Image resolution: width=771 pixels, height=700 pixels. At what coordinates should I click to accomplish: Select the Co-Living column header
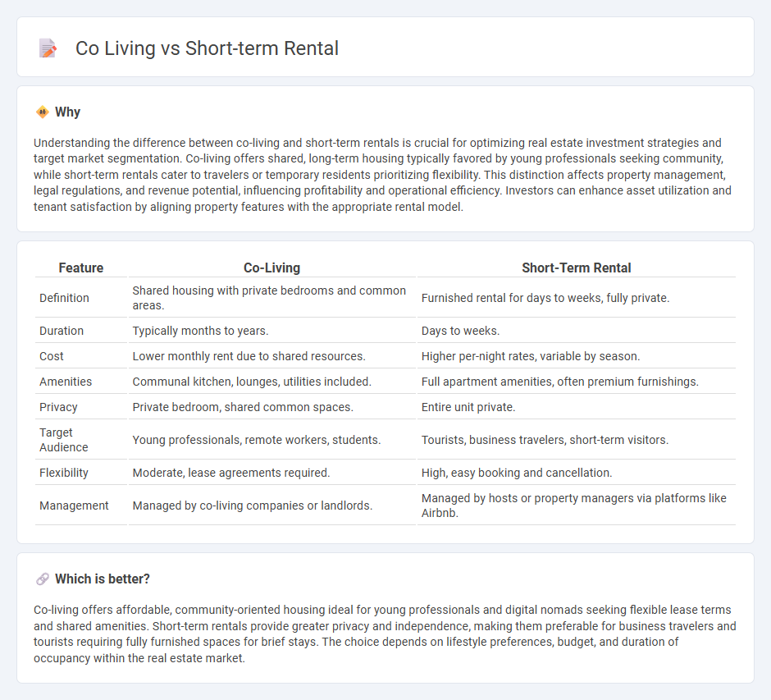coord(272,268)
